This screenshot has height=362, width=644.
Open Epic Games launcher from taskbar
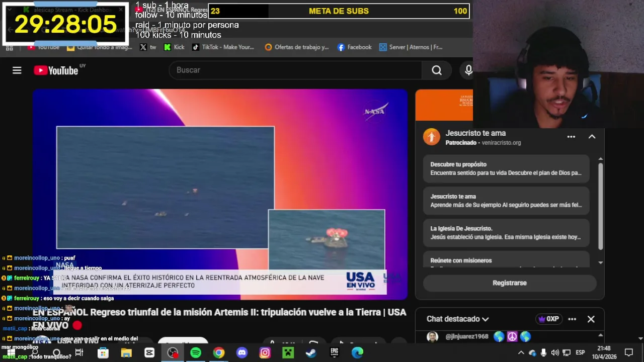click(335, 353)
